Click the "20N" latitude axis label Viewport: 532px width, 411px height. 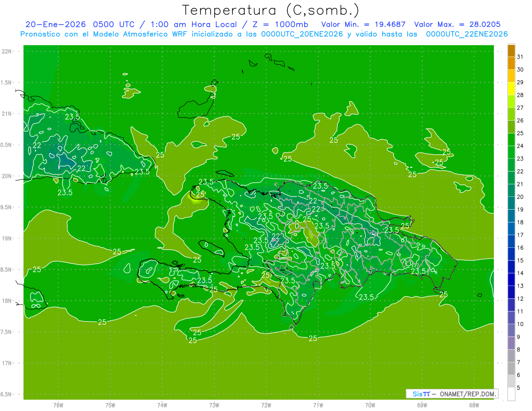tap(6, 176)
